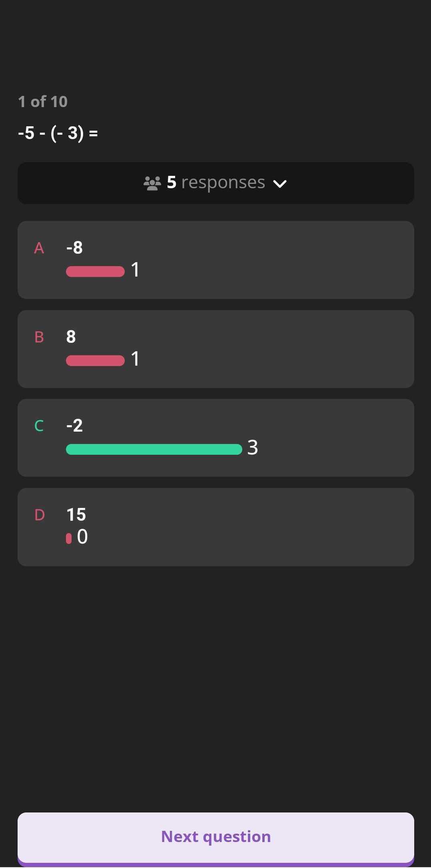Select answer card B with 8
This screenshot has width=431, height=868.
click(215, 349)
